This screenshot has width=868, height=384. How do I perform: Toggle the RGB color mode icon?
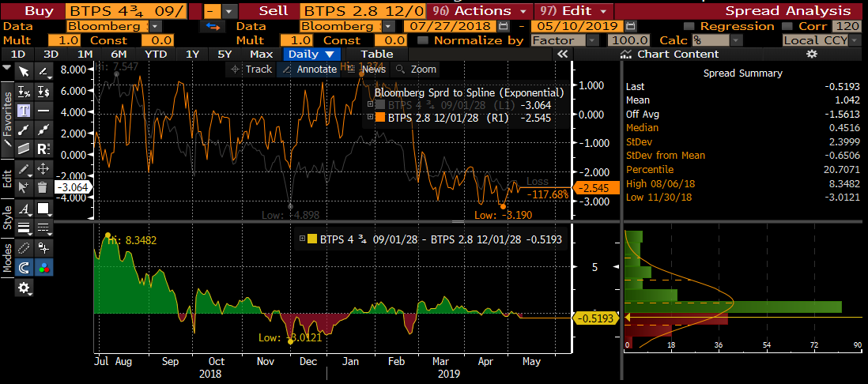pos(43,267)
